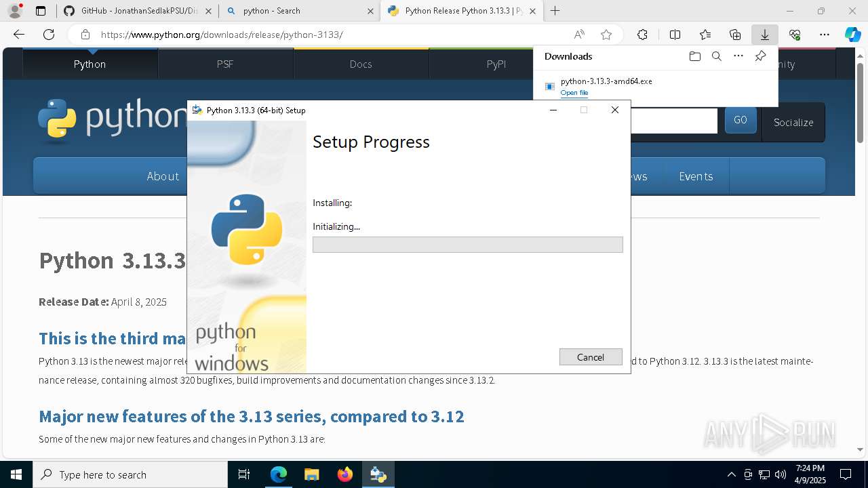Open Task View on the taskbar
The image size is (868, 488).
(x=244, y=474)
